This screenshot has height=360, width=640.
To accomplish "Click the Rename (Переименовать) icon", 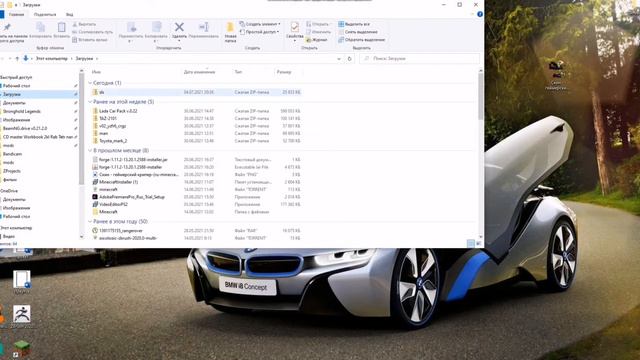I will click(x=204, y=27).
